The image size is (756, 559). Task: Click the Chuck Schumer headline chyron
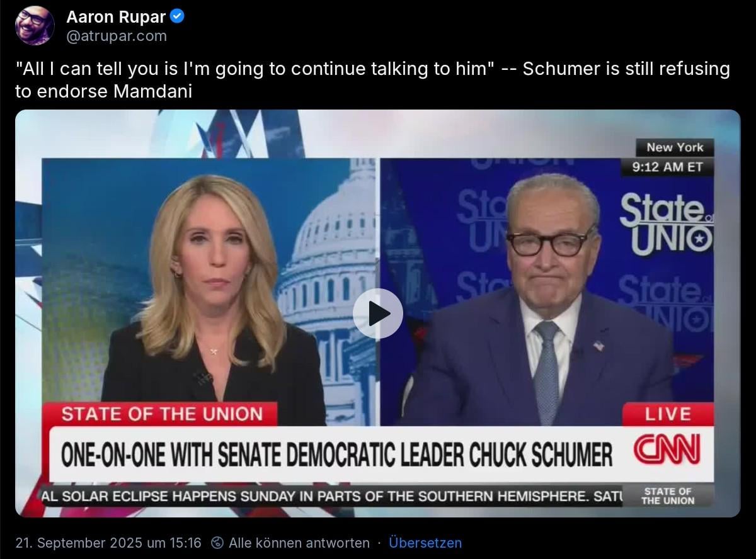click(336, 455)
